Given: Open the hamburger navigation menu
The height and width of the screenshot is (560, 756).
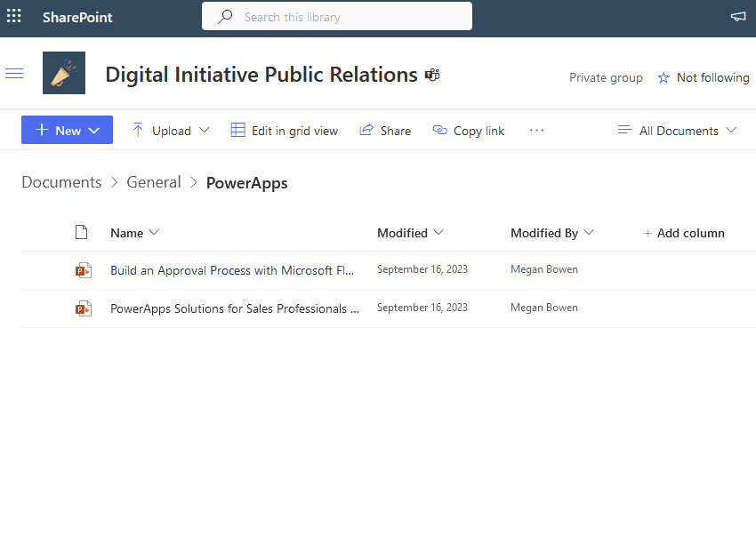Looking at the screenshot, I should (x=14, y=74).
